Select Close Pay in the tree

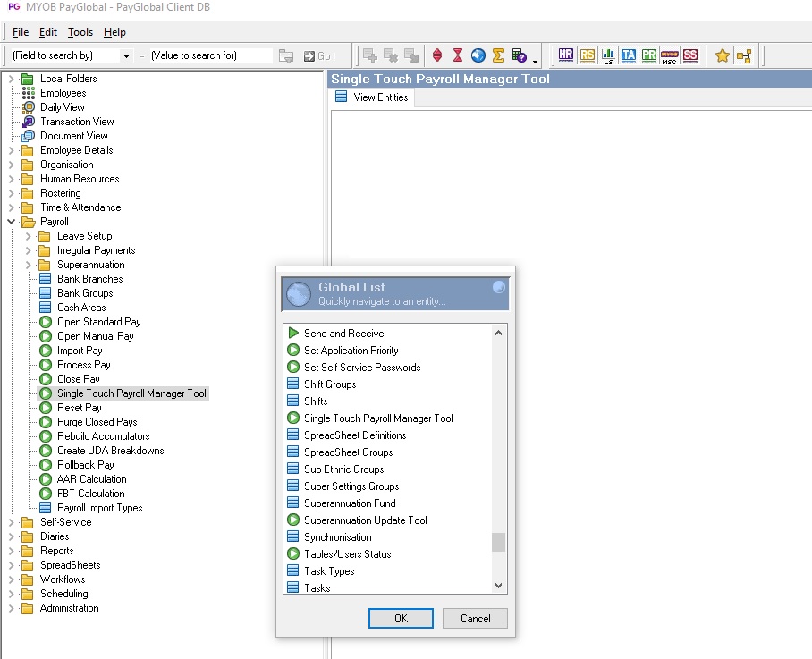click(78, 379)
